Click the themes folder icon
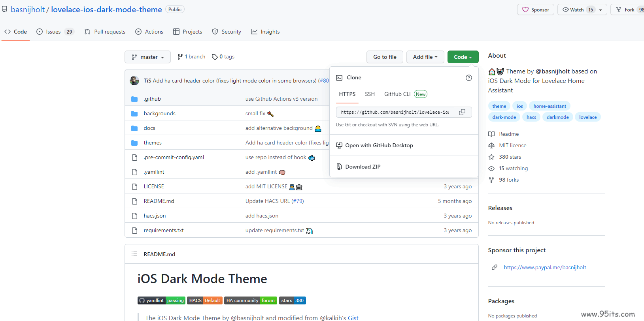This screenshot has width=644, height=321. point(134,143)
